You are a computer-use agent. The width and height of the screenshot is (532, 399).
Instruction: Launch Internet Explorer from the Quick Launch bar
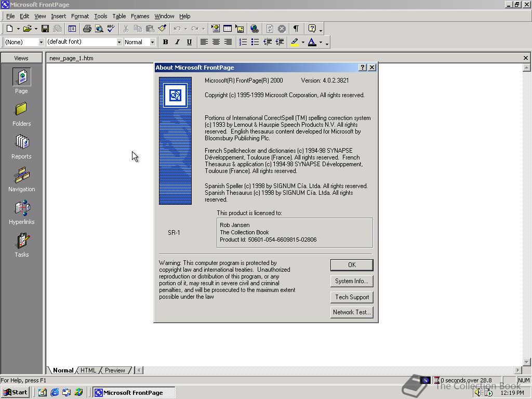[55, 392]
